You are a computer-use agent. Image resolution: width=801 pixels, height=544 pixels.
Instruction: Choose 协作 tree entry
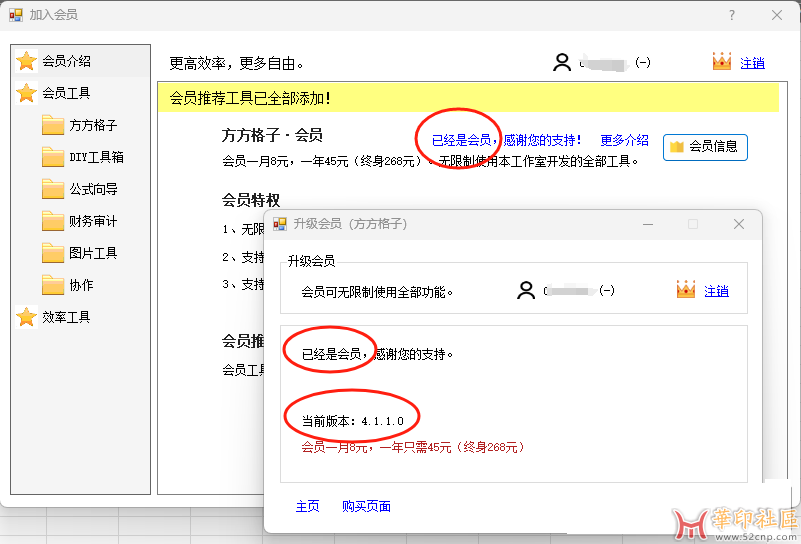point(81,285)
